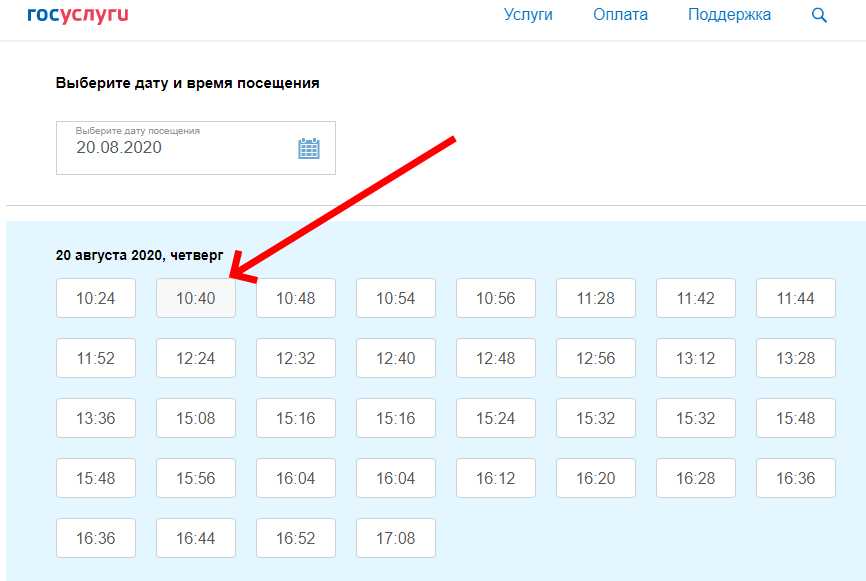Select the 11:52 time slot
Viewport: 866px width, 581px height.
pos(96,358)
